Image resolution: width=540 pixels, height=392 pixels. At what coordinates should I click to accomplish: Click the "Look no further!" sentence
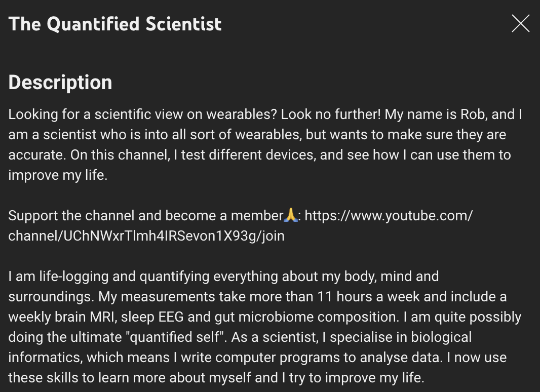pyautogui.click(x=330, y=114)
